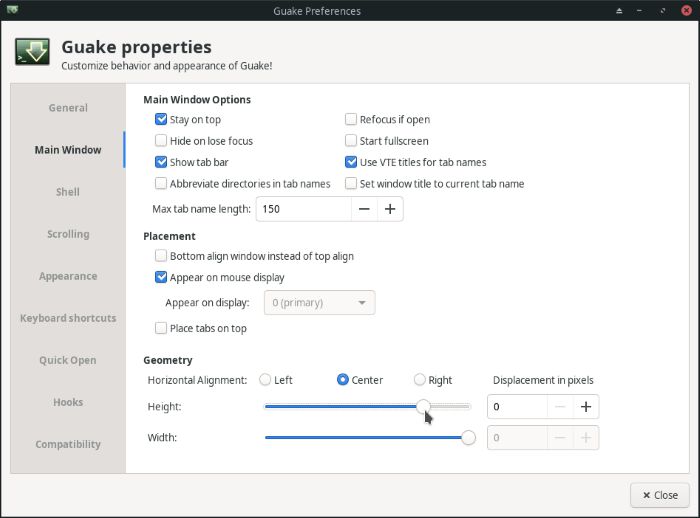Decrease max tab name length with minus
This screenshot has height=518, width=700.
(x=364, y=209)
